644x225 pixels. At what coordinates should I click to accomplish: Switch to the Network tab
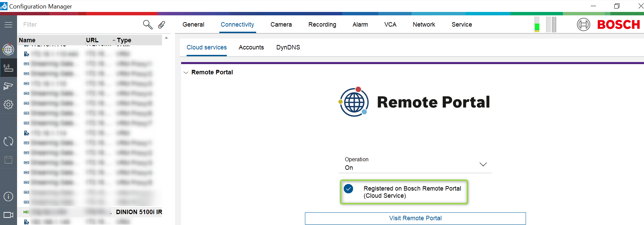tap(424, 25)
